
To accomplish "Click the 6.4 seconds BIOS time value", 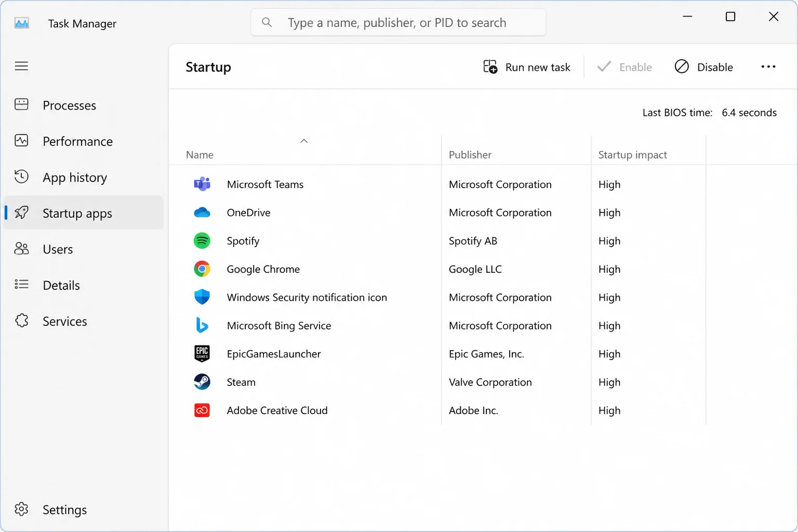I will 749,113.
